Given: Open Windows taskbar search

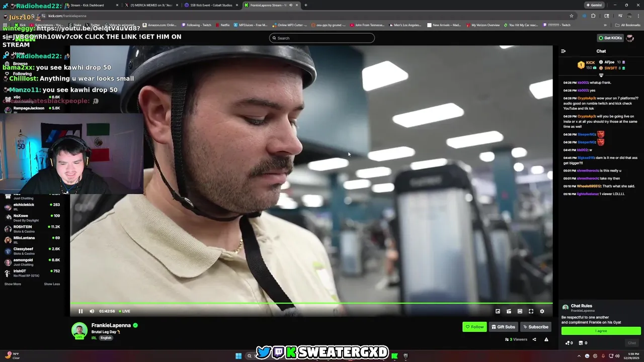Looking at the screenshot, I should [x=249, y=356].
